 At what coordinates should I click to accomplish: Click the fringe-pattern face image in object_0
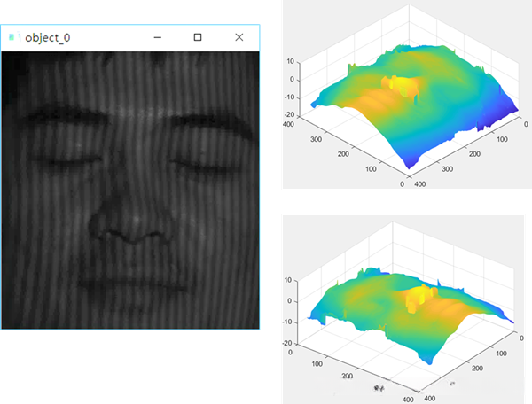130,190
